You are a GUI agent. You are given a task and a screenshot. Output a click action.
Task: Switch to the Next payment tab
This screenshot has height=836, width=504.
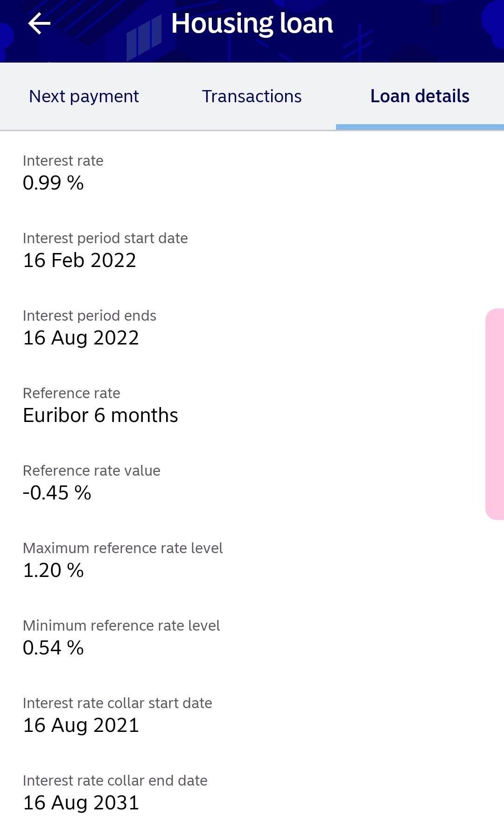84,97
